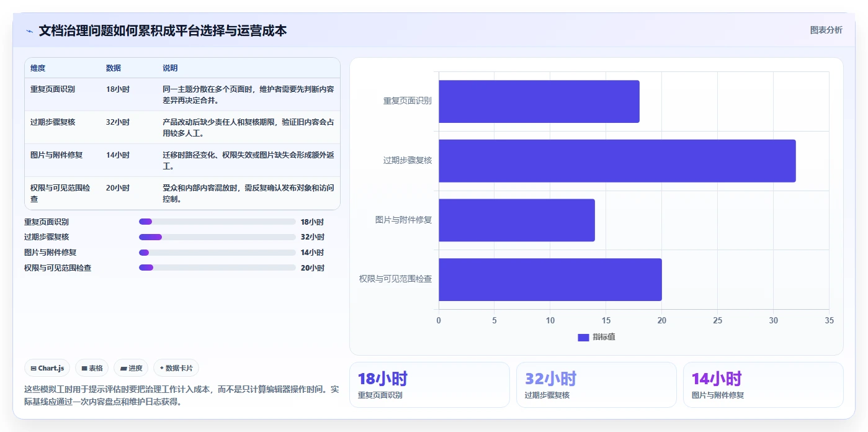Click the 20小时 value in the table

click(118, 188)
